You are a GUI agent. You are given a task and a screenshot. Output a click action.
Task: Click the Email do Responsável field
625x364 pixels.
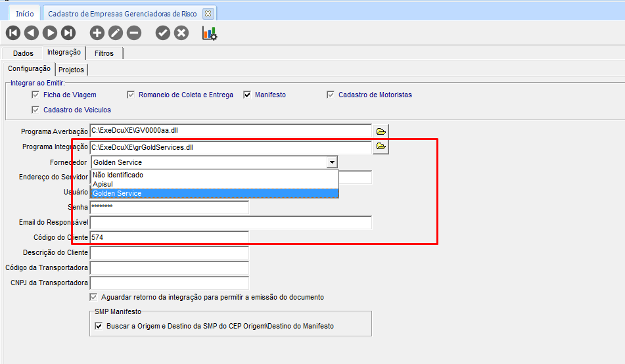[231, 222]
